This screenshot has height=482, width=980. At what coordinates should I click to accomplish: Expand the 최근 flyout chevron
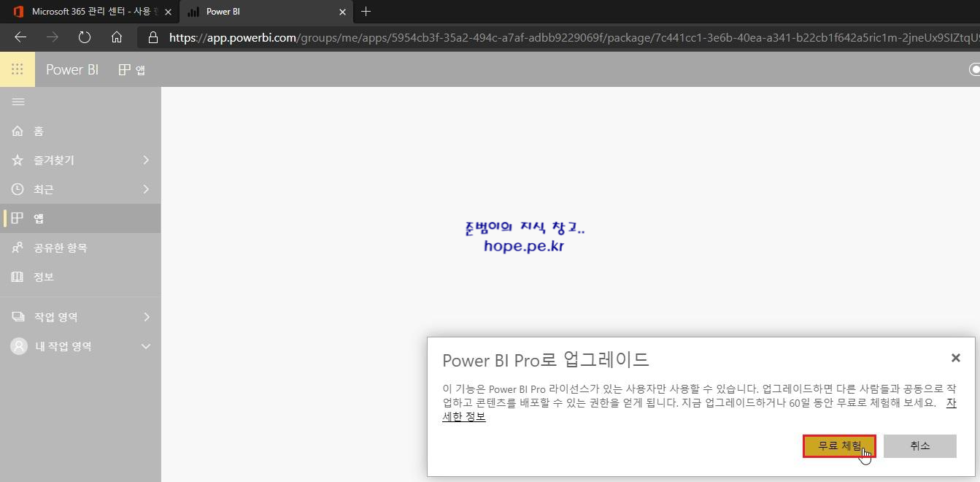(146, 189)
